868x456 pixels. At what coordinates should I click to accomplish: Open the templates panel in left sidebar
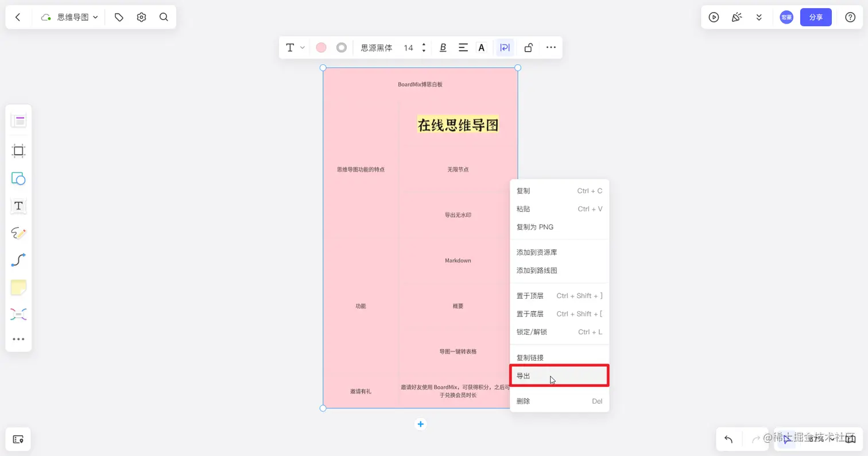18,121
